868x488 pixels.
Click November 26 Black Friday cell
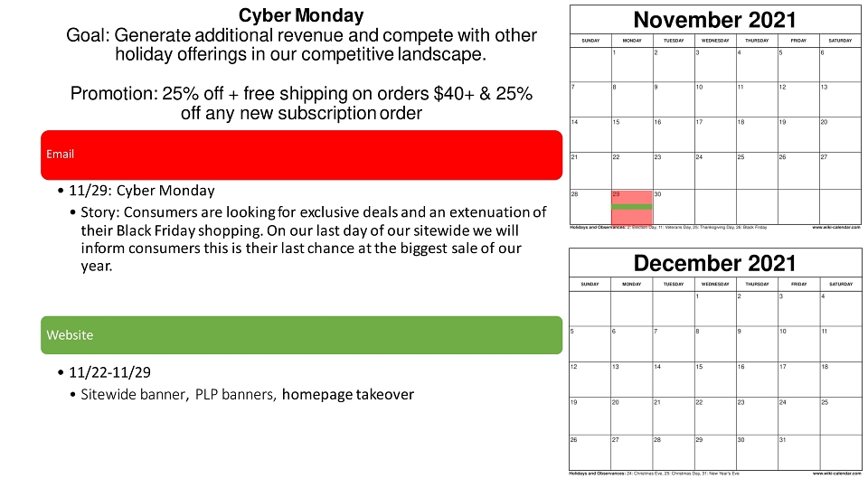coord(798,171)
